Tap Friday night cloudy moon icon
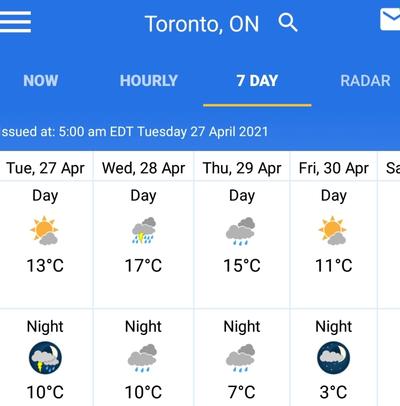400x406 pixels. tap(333, 358)
